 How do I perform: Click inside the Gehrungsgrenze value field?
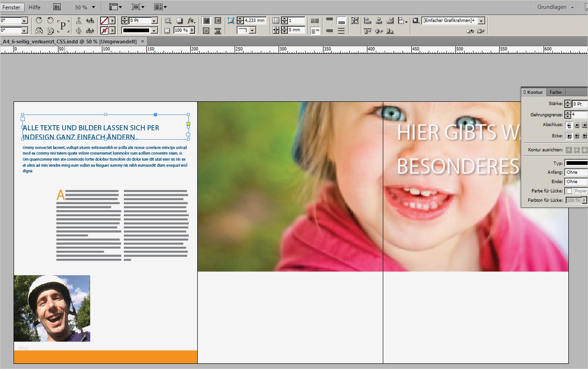pos(580,114)
